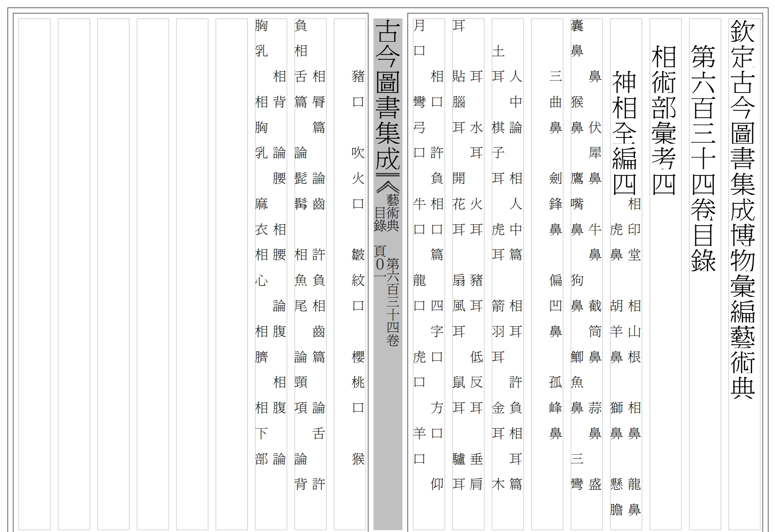Click the section heading 相術部彙考四
Viewport: 775px width, 532px height.
click(663, 120)
